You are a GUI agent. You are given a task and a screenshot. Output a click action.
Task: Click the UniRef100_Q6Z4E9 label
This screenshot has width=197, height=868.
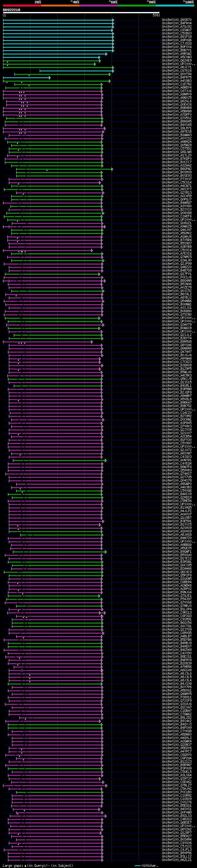coord(177,60)
